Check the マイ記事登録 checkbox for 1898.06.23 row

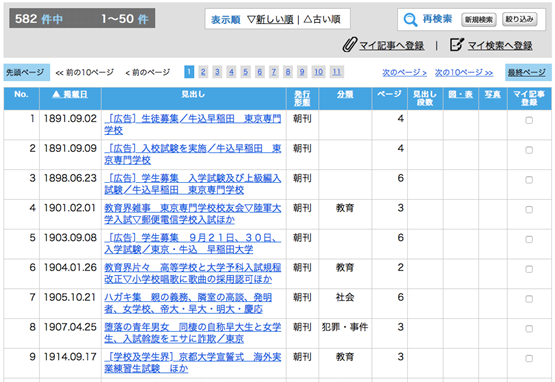[529, 180]
